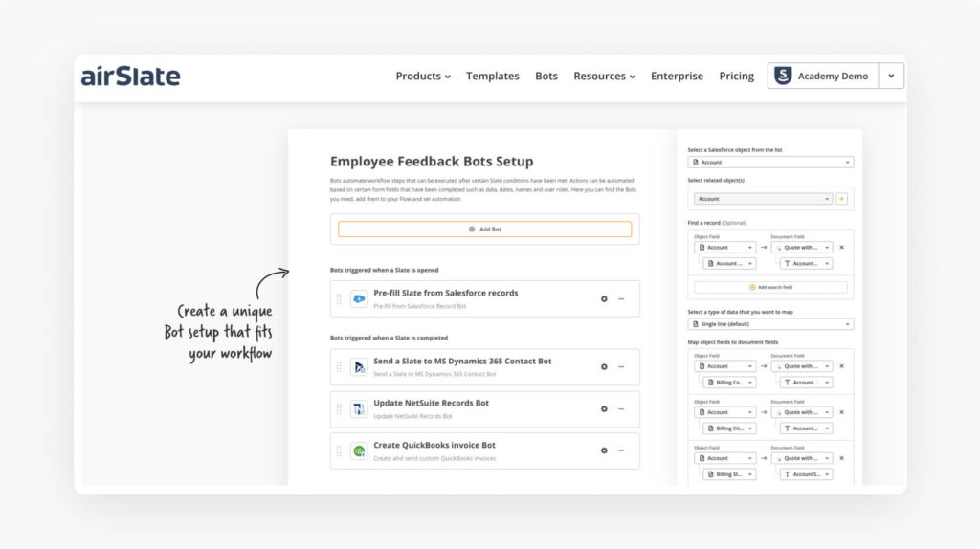Click gear icon for Create QuickBooks invoice Bot
Image resolution: width=980 pixels, height=549 pixels.
[x=604, y=450]
